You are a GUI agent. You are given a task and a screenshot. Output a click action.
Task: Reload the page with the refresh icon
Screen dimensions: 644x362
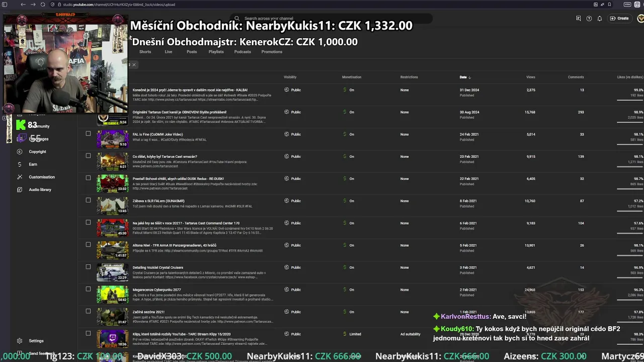(x=43, y=5)
